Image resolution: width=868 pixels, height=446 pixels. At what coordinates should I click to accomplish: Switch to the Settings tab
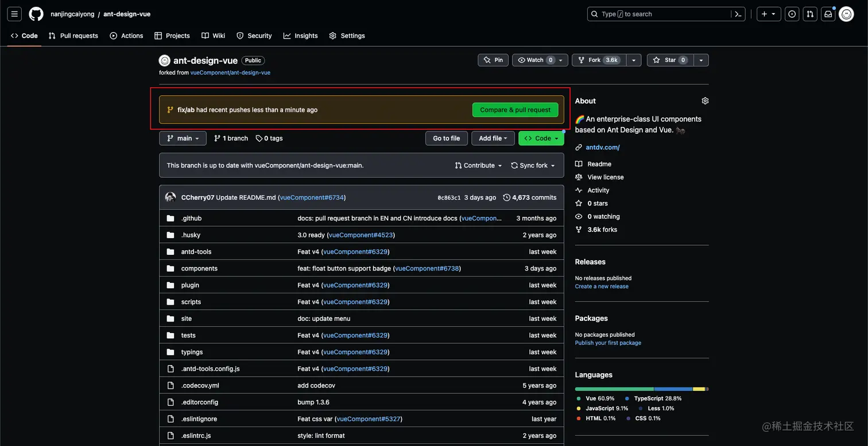pos(347,36)
